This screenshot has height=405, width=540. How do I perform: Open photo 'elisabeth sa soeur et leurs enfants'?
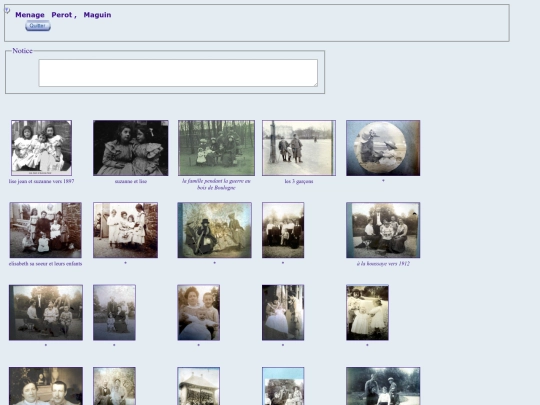[45, 230]
